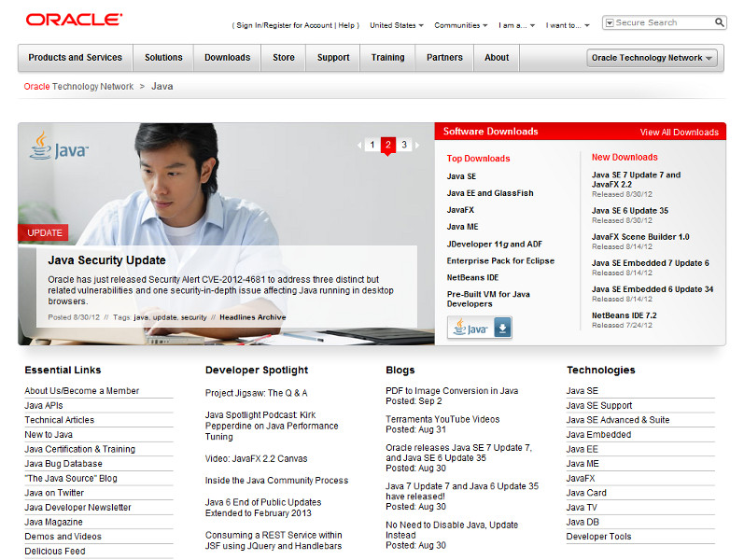Open Java Embedded technology link
Image resolution: width=744 pixels, height=560 pixels.
(x=598, y=434)
